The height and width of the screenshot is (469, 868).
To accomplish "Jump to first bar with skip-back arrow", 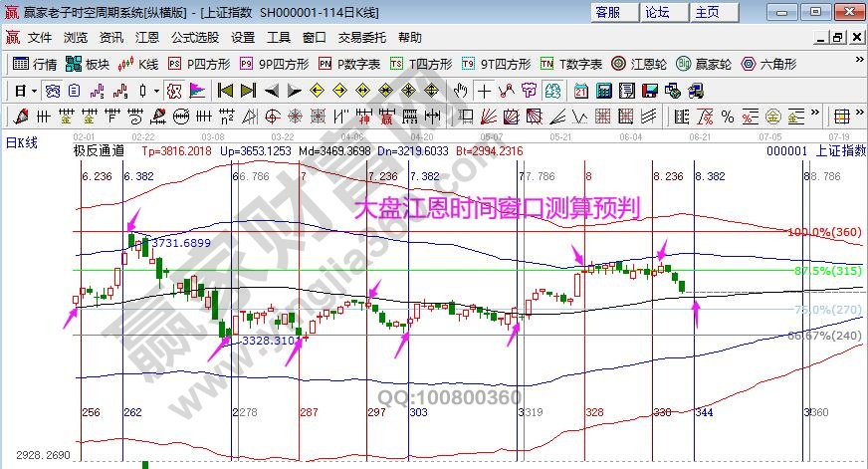I will [225, 91].
